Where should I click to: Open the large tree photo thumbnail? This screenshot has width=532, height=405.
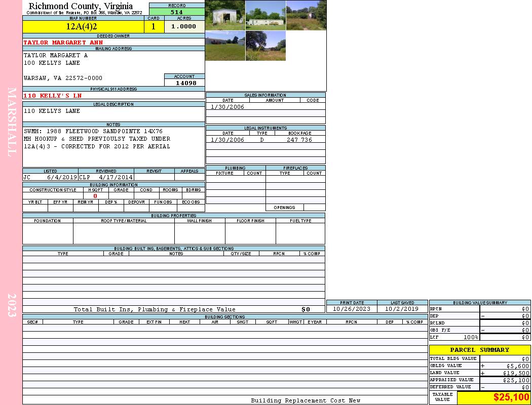click(x=265, y=46)
